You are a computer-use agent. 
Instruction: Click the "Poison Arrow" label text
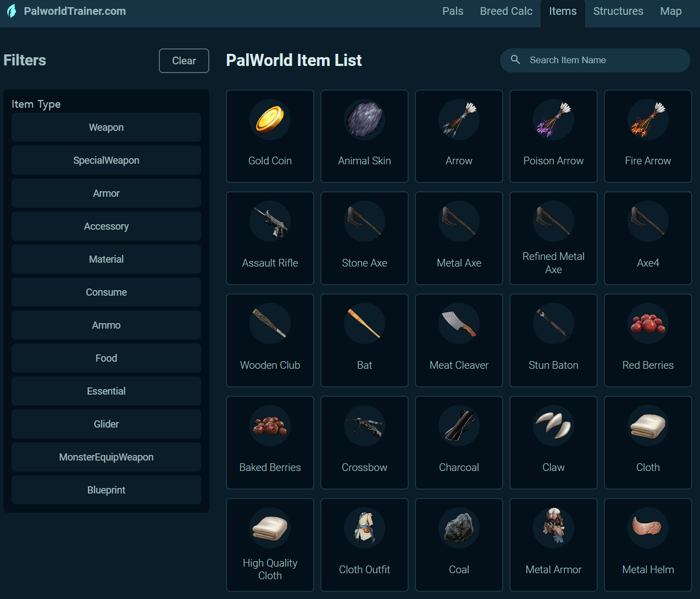pyautogui.click(x=553, y=161)
